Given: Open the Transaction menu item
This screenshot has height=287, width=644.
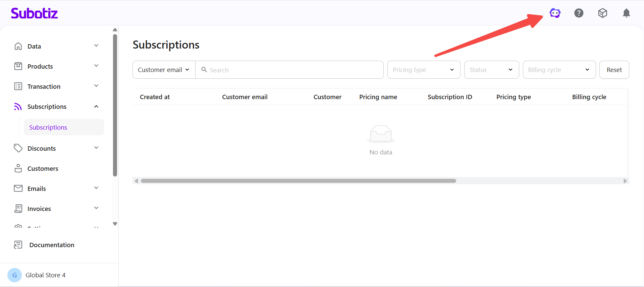Looking at the screenshot, I should point(44,86).
